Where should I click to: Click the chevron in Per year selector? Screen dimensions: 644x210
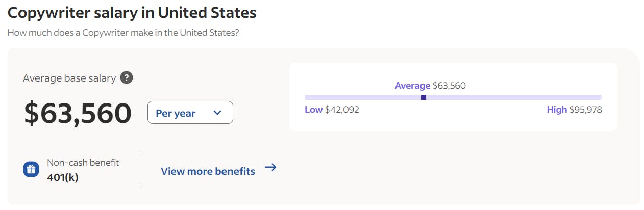pyautogui.click(x=217, y=113)
